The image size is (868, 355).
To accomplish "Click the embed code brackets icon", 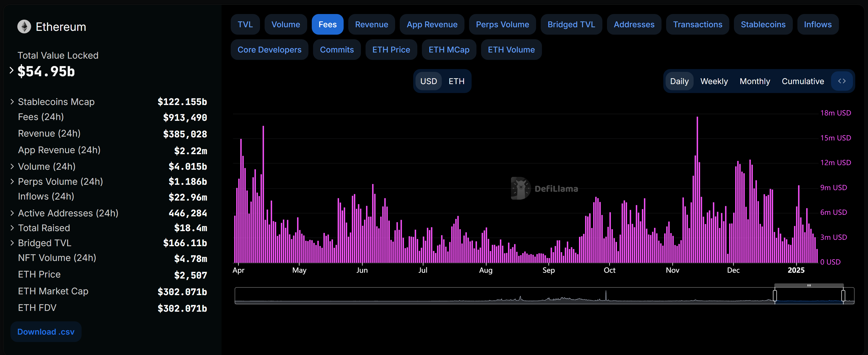I will pyautogui.click(x=842, y=81).
